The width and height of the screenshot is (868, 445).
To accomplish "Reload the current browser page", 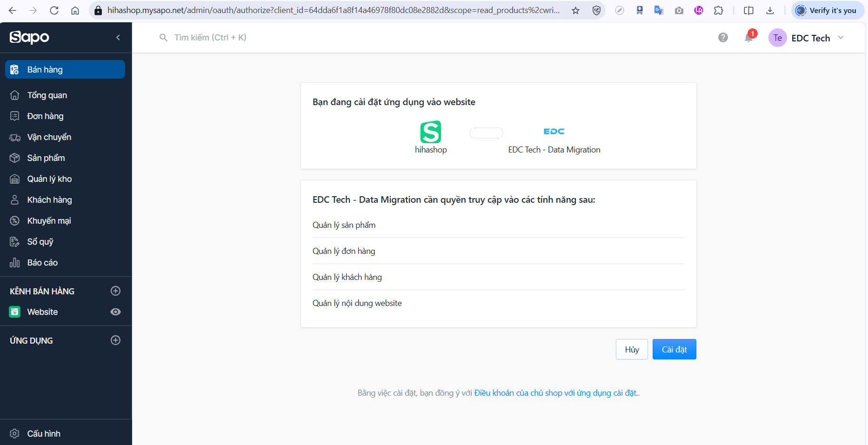I will (x=54, y=10).
